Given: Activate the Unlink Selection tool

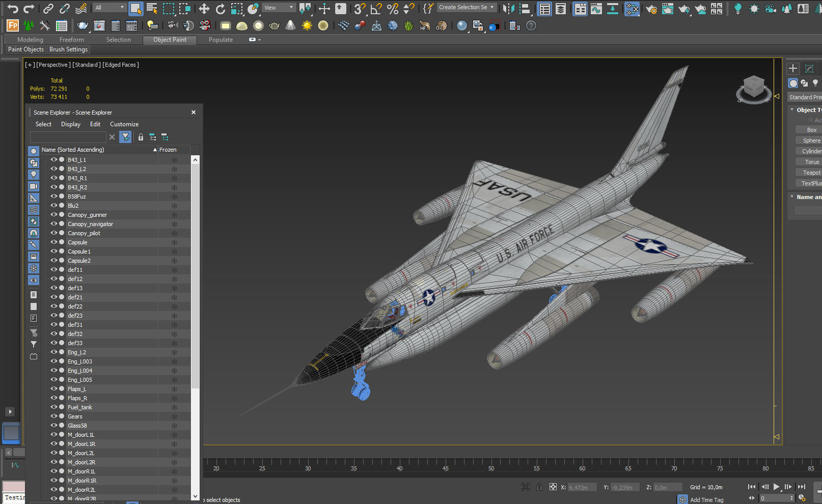Looking at the screenshot, I should point(65,8).
